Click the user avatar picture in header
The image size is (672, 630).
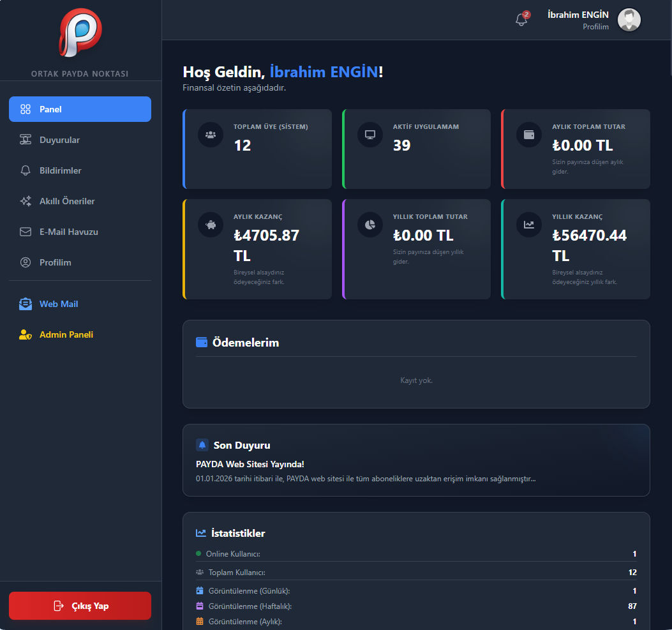point(629,20)
